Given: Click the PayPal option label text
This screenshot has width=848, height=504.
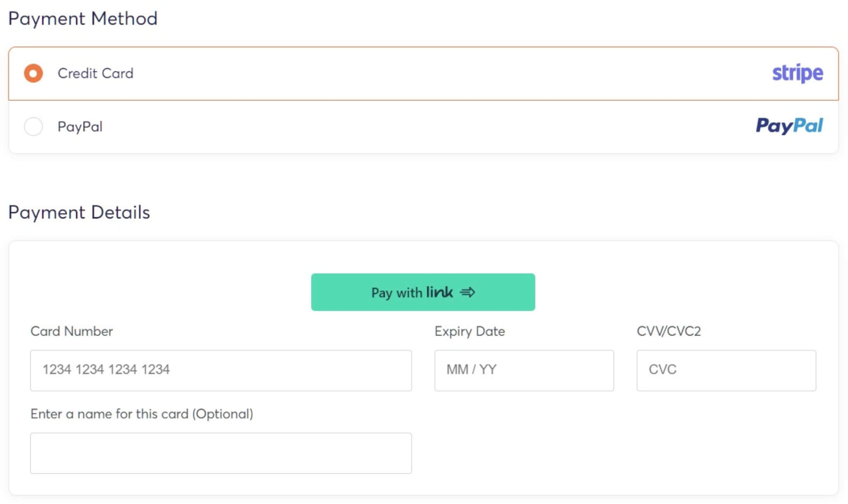Looking at the screenshot, I should pos(80,127).
